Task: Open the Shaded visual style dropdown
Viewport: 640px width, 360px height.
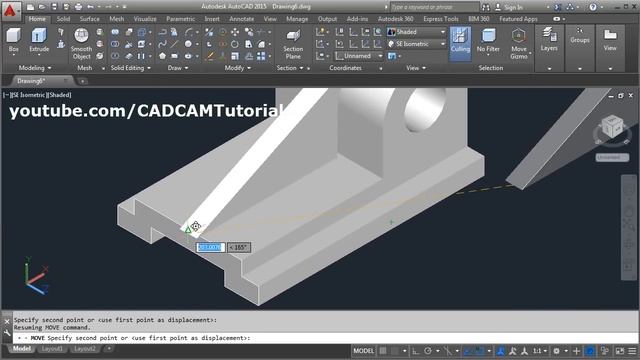Action: [416, 32]
